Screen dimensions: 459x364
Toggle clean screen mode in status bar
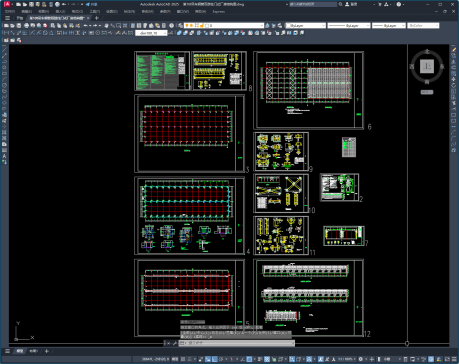tap(447, 359)
